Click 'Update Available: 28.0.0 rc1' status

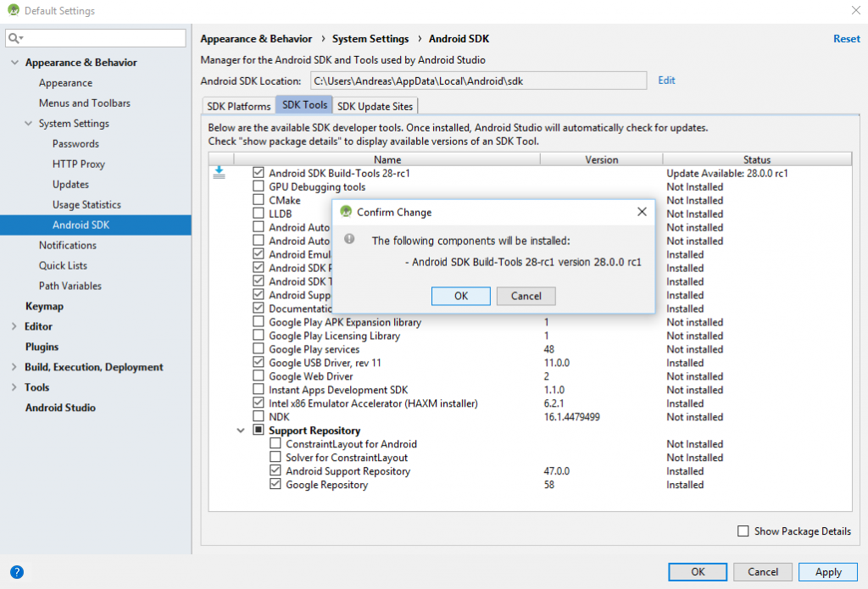726,173
